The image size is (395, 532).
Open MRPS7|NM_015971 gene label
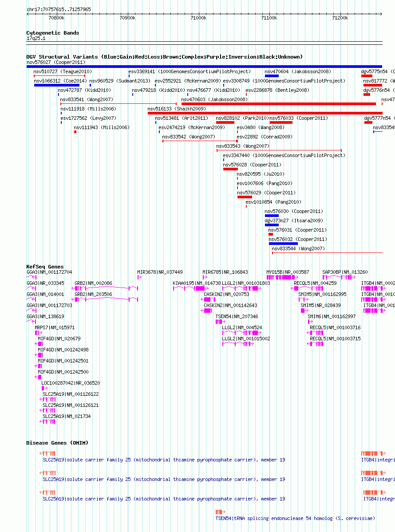tap(55, 328)
